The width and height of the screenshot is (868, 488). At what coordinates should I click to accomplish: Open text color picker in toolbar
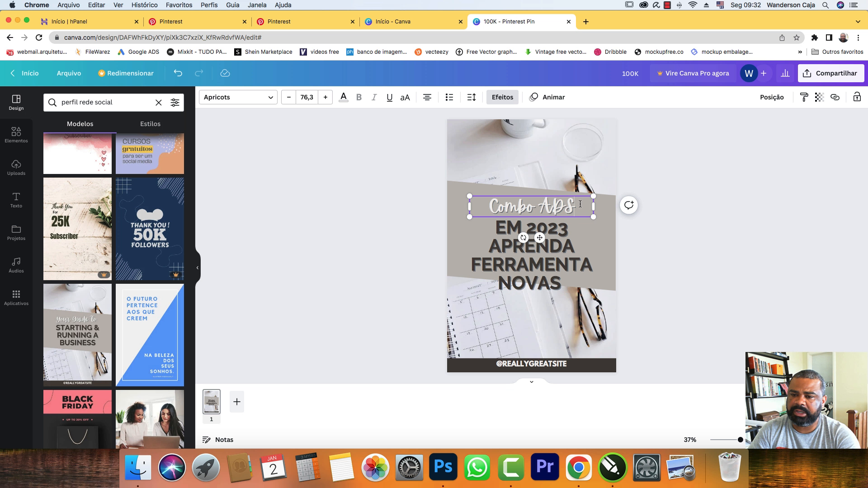(344, 97)
